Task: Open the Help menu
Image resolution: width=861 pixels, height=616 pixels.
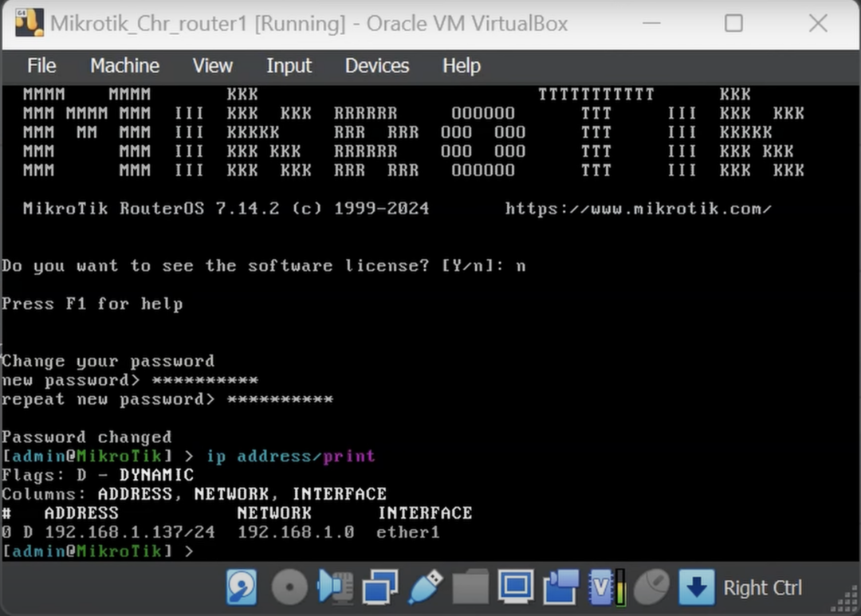Action: tap(461, 66)
